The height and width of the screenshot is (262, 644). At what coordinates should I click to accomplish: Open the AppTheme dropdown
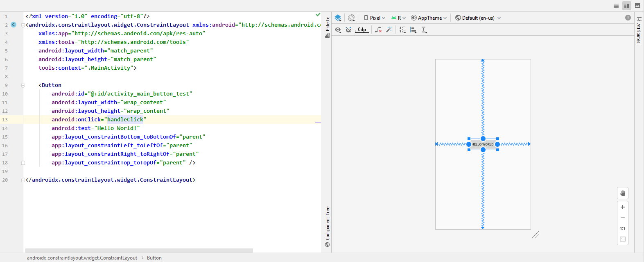point(429,18)
